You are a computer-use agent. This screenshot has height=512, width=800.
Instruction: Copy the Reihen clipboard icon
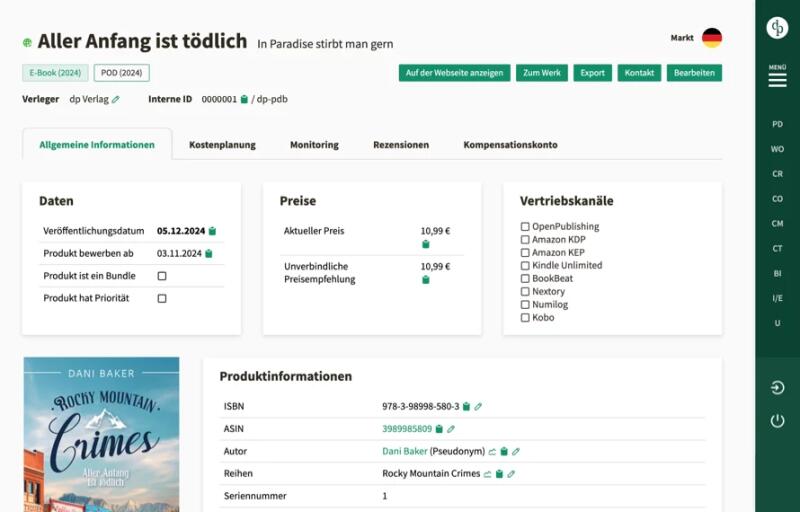pos(499,474)
